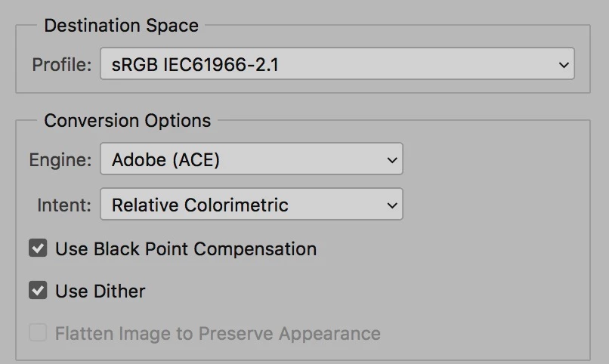
Task: Click the Flatten Image to Preserve Appearance checkbox
Action: pos(38,333)
